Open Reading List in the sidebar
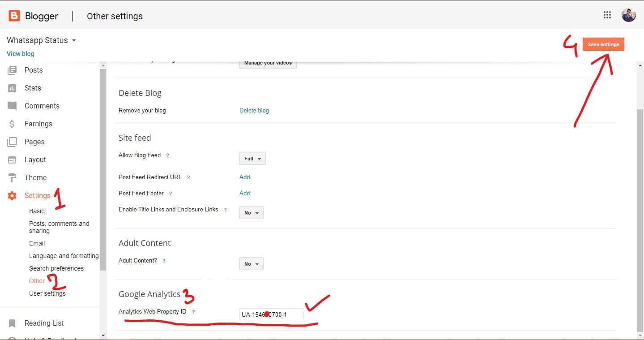Screen dimensions: 644x340 (x=44, y=323)
